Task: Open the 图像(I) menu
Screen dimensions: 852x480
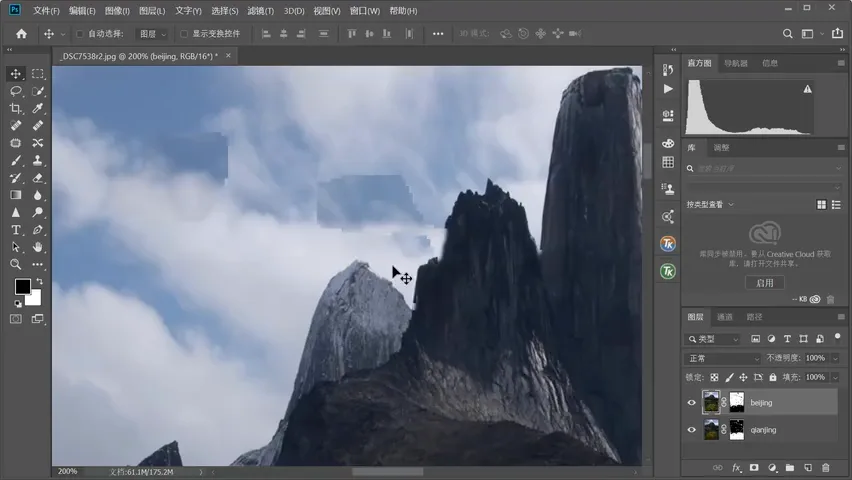Action: (x=117, y=11)
